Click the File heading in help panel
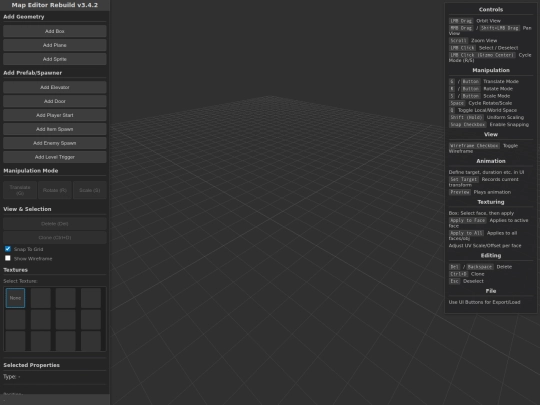This screenshot has height=405, width=540. tap(491, 291)
